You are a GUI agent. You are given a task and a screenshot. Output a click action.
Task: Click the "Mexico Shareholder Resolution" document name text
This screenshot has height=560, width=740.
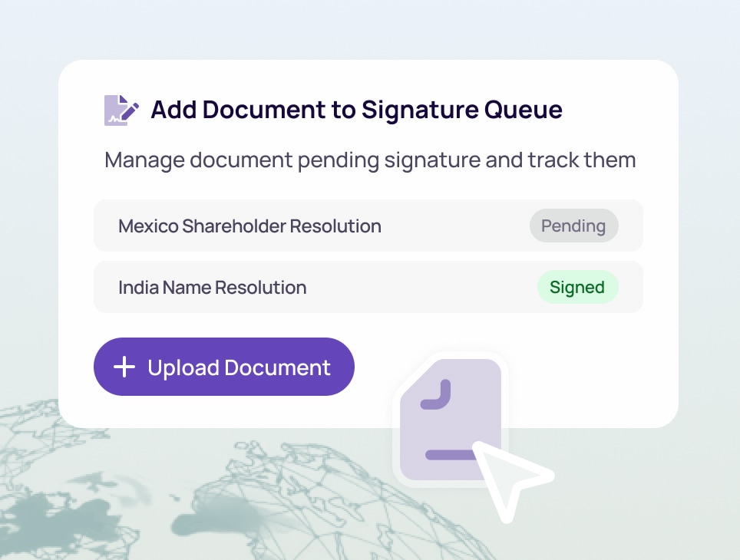coord(249,226)
